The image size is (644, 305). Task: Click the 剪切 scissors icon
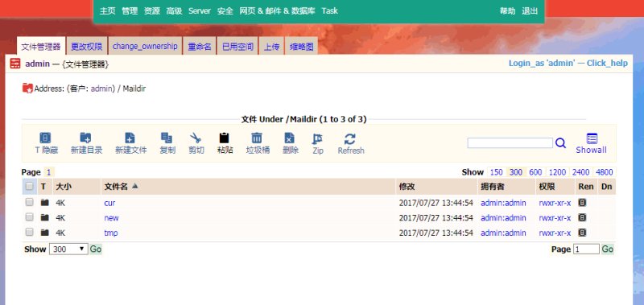pos(196,138)
